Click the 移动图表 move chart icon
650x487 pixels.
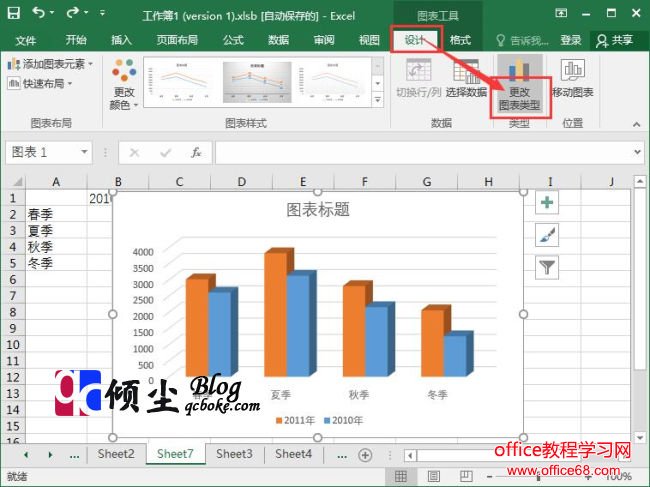(573, 78)
